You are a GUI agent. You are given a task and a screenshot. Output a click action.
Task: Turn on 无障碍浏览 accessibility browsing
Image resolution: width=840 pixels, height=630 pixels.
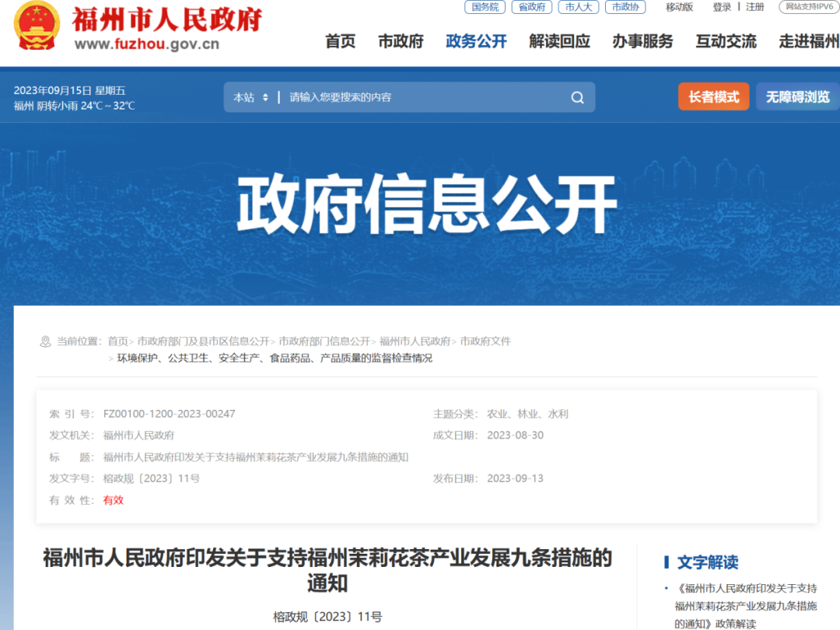click(797, 97)
